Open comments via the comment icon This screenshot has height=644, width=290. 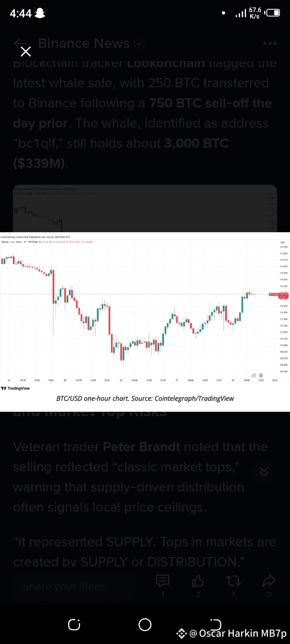click(x=163, y=581)
